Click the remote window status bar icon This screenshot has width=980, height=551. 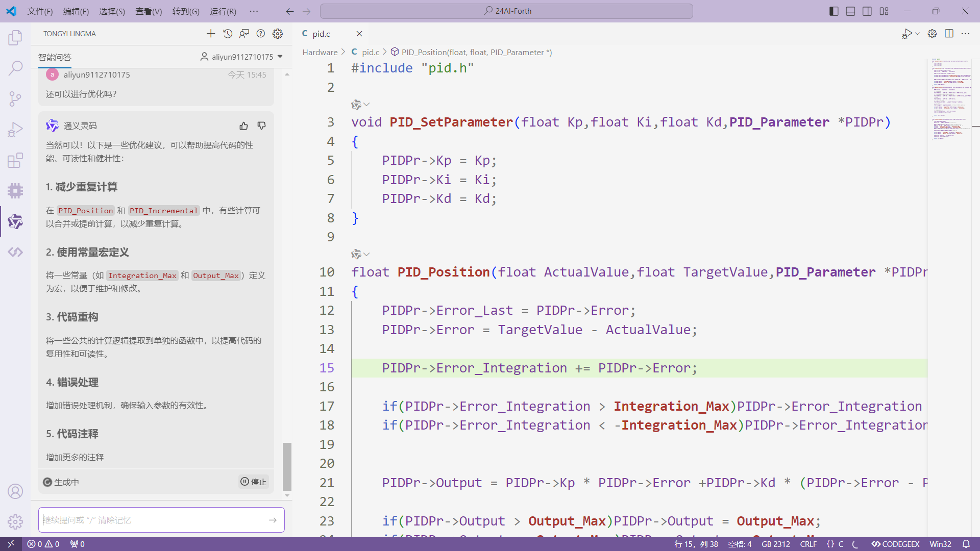pyautogui.click(x=11, y=544)
